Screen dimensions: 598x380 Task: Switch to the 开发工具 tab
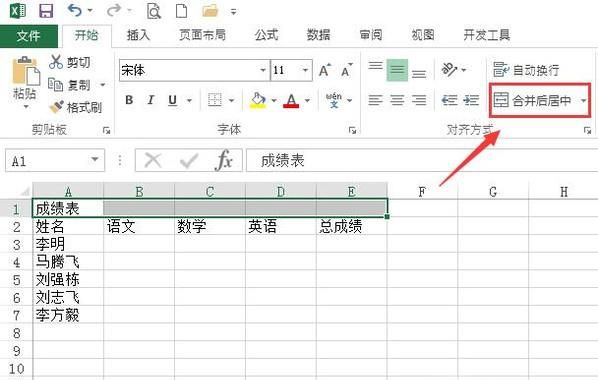[487, 35]
